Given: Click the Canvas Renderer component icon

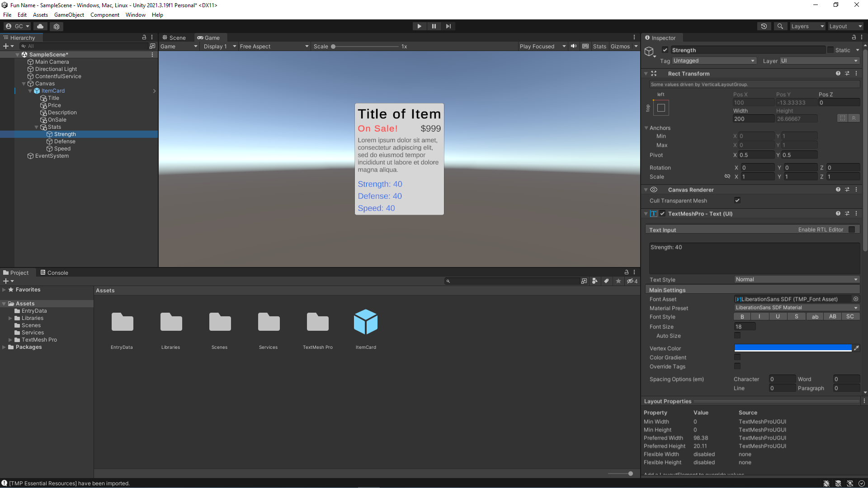Looking at the screenshot, I should [x=654, y=189].
